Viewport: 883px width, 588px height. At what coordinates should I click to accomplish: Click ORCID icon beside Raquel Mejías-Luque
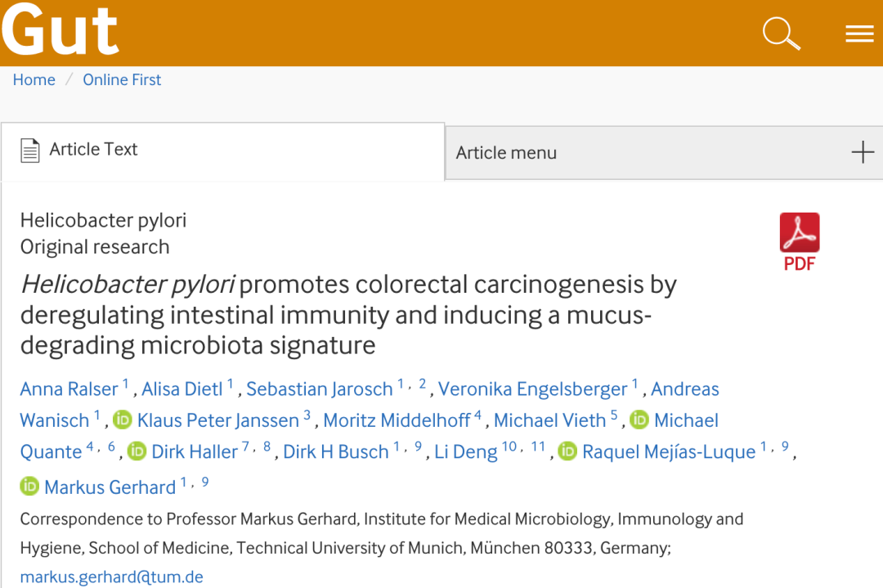pyautogui.click(x=567, y=451)
